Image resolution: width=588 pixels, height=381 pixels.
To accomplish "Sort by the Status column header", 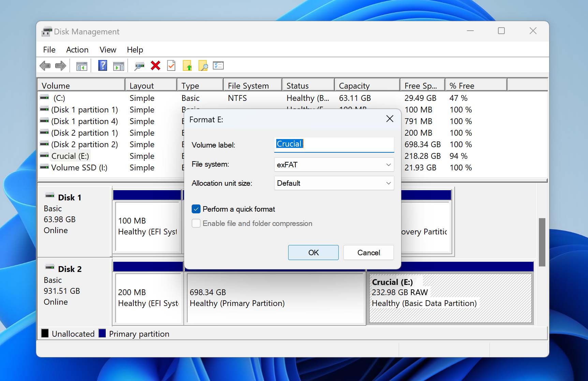I will pos(308,86).
